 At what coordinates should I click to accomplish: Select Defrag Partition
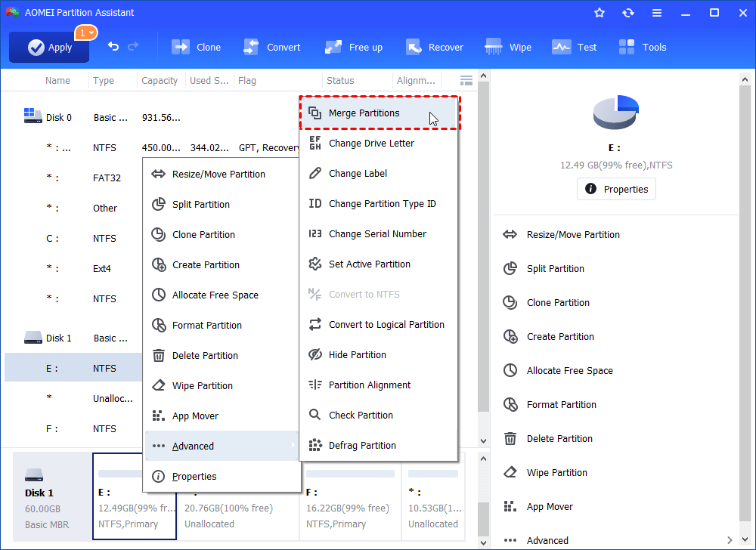[x=379, y=446]
